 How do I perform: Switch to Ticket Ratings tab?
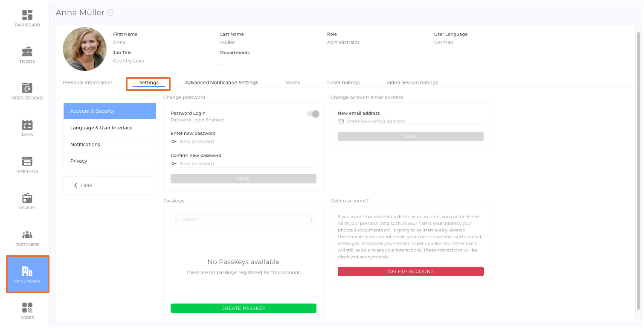[x=343, y=82]
